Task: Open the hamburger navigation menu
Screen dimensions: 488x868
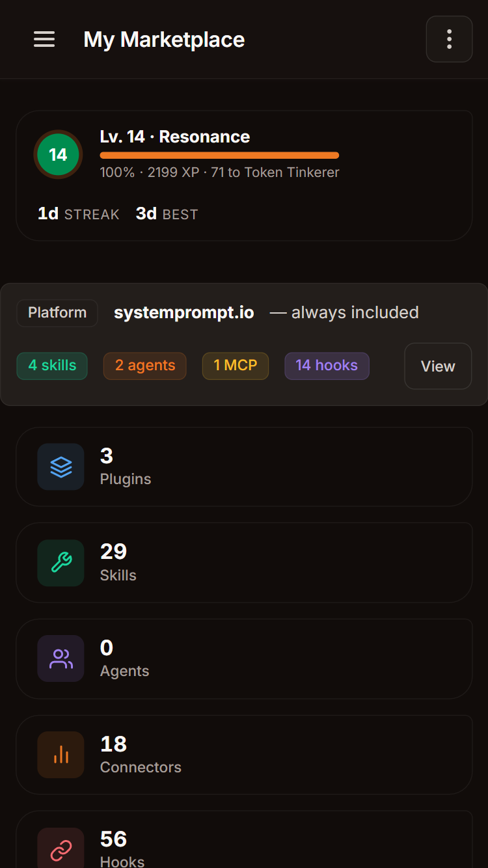Action: click(44, 40)
